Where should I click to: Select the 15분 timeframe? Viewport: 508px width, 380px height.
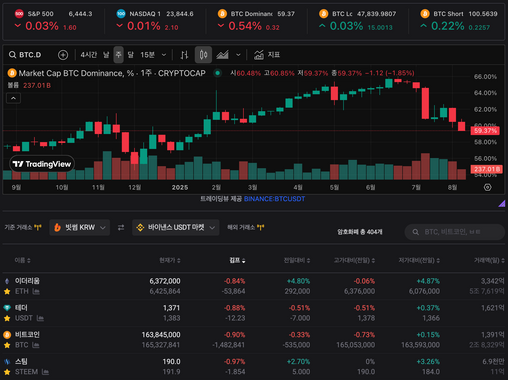coord(147,55)
